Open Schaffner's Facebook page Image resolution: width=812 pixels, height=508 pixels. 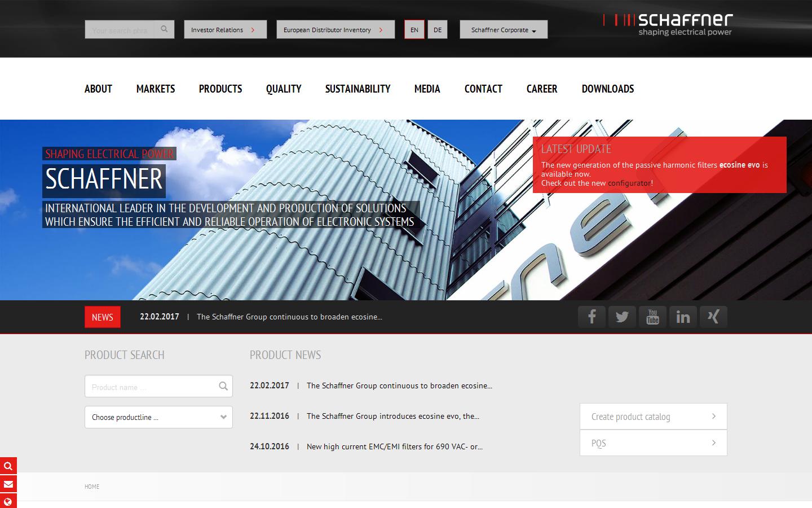point(592,317)
